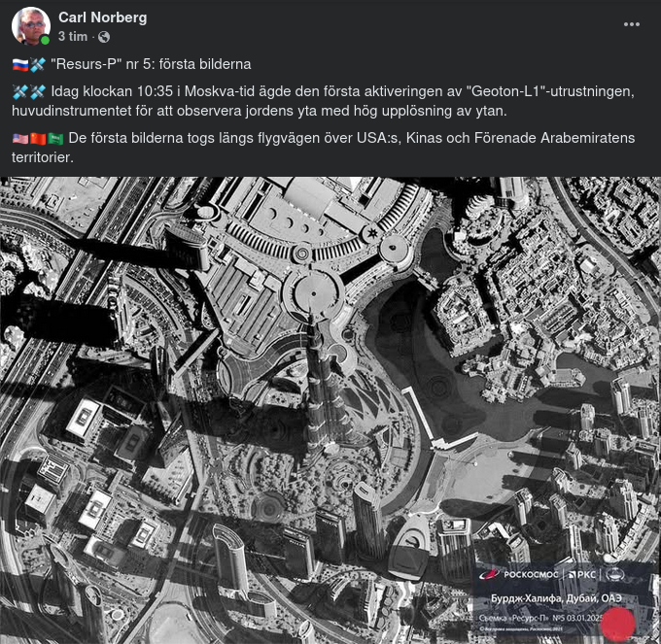Click the green Saudi flag emoji
This screenshot has height=644, width=661.
click(55, 139)
